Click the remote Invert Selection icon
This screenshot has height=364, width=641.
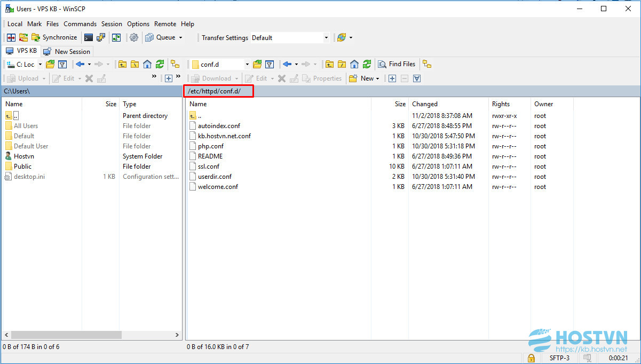tap(417, 78)
